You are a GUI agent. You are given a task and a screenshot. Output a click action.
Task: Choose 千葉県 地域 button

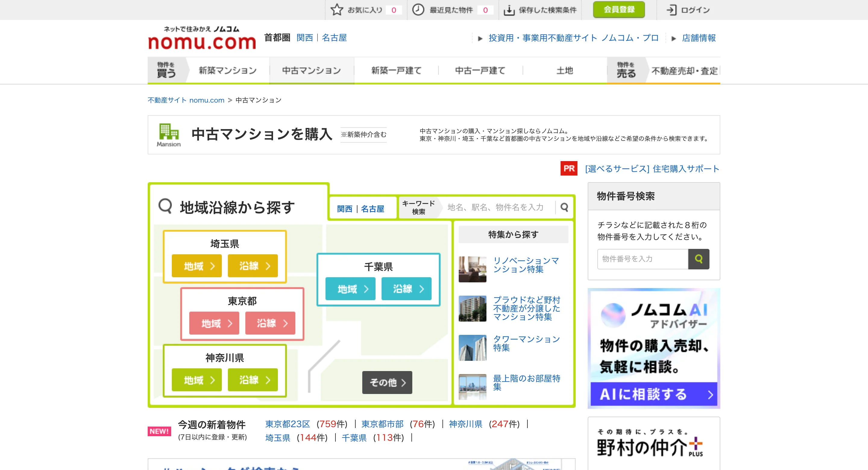click(x=351, y=289)
